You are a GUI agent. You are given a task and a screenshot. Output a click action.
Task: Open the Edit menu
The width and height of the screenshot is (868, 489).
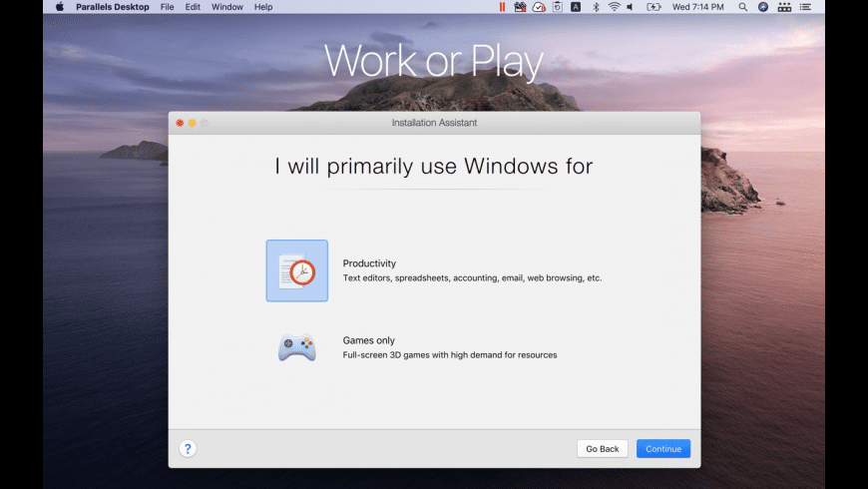pyautogui.click(x=193, y=7)
